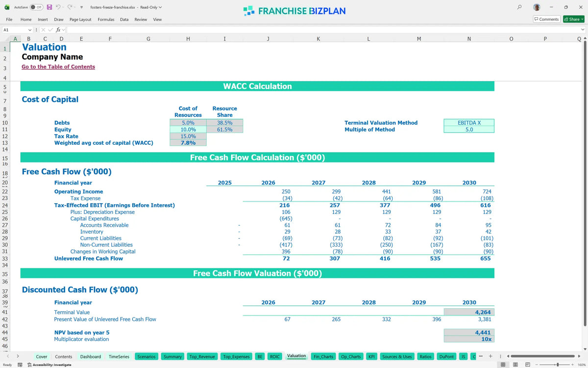The width and height of the screenshot is (588, 368).
Task: Toggle the AutoSave switch
Action: [x=36, y=7]
